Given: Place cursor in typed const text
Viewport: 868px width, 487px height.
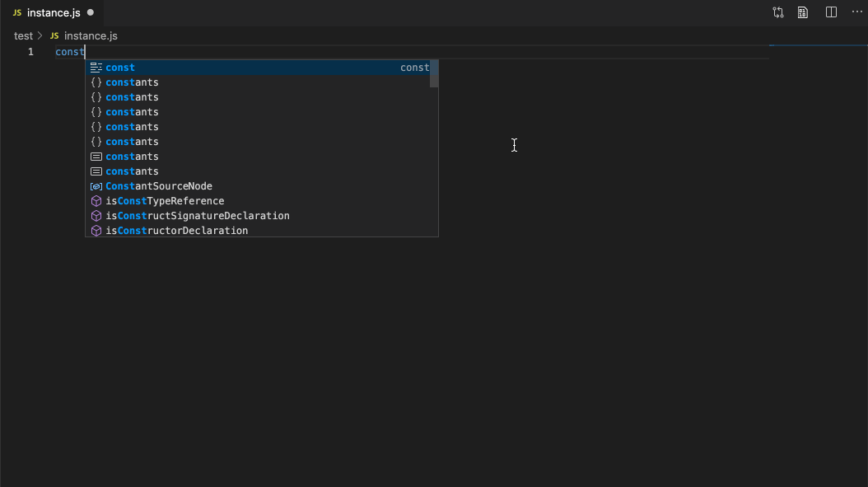Looking at the screenshot, I should pos(70,52).
